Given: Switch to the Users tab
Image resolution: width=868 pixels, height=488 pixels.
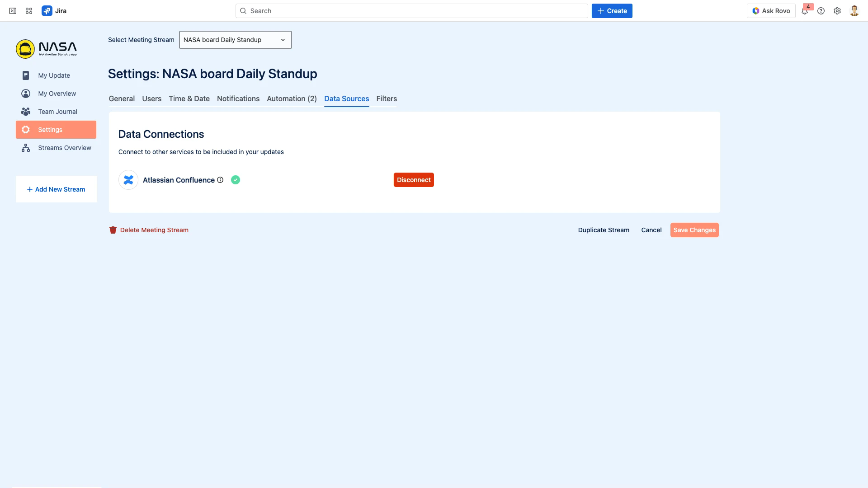Looking at the screenshot, I should pyautogui.click(x=151, y=99).
